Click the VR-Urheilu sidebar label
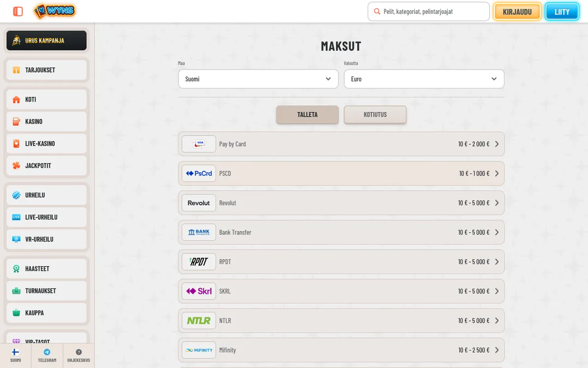The width and height of the screenshot is (588, 368). (39, 239)
